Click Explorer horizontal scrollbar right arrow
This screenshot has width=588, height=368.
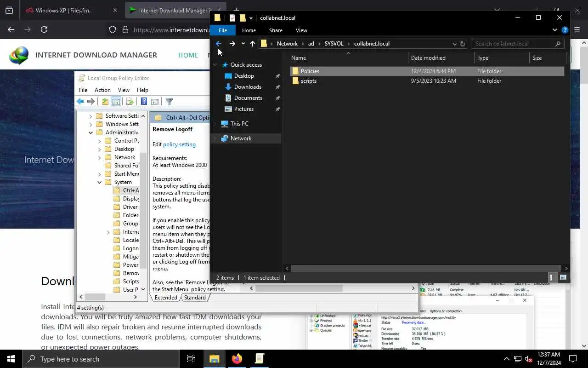566,268
